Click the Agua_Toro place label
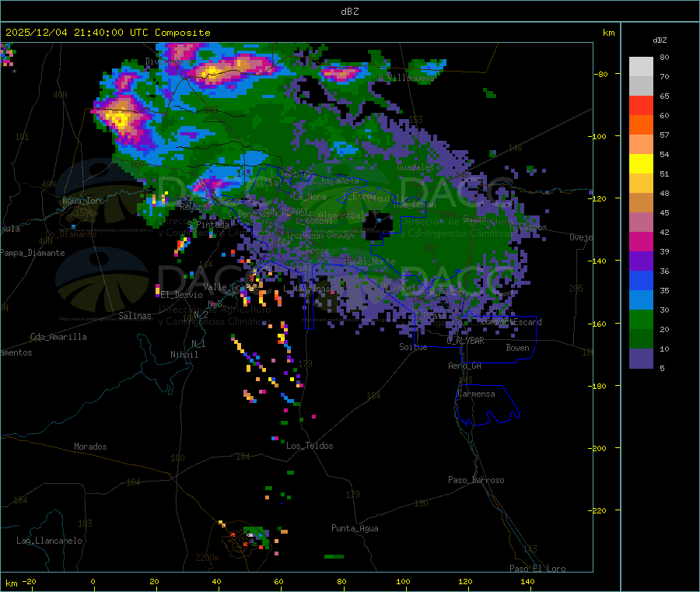Viewport: 700px width, 592px height. click(x=83, y=201)
